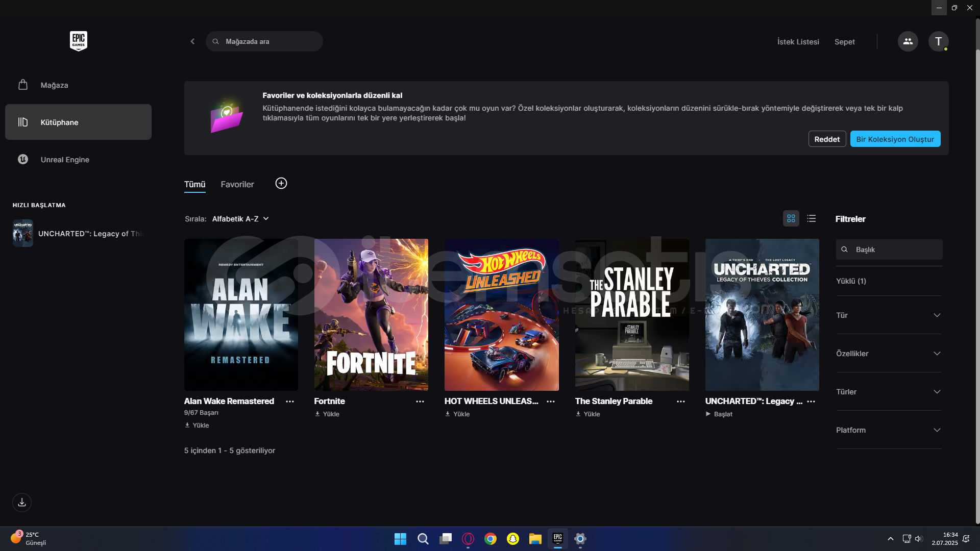Click Yükle under Fortnite

coord(327,414)
